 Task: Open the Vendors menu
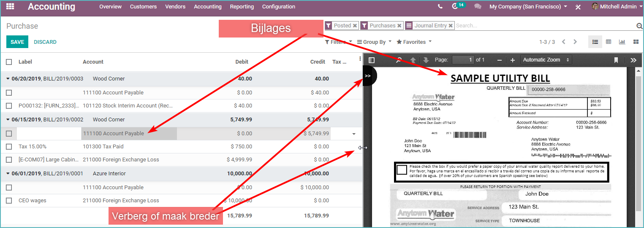175,7
